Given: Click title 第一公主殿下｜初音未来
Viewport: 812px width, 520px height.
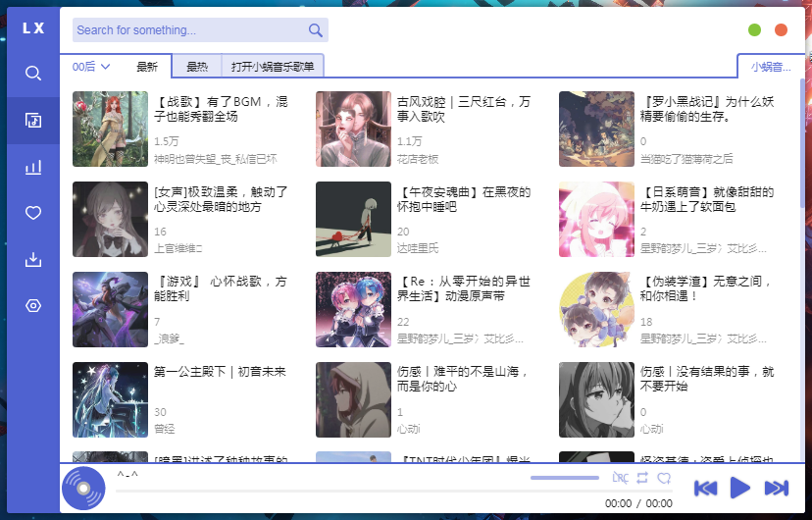Looking at the screenshot, I should (x=220, y=372).
